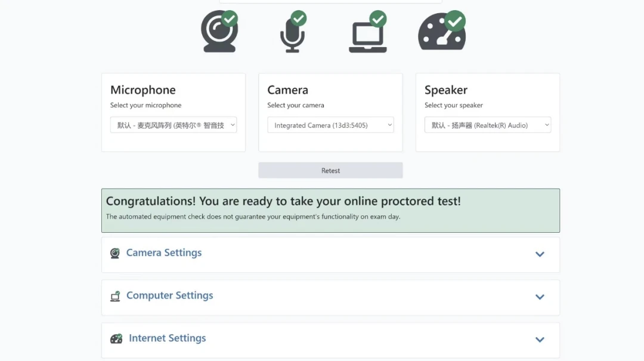Click green checkmark badge on speed gauge

tap(455, 21)
